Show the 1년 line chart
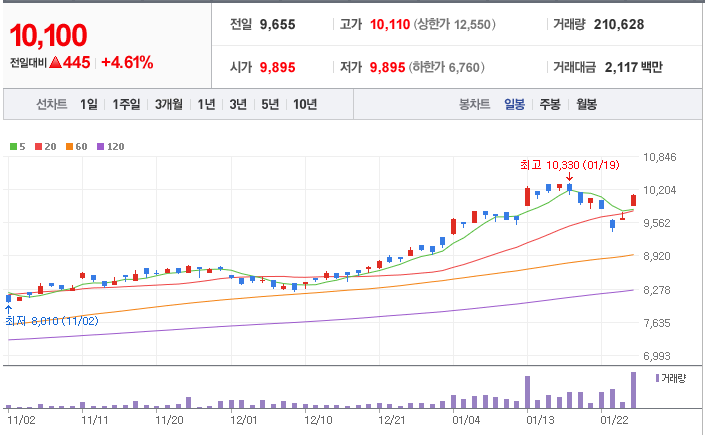The image size is (705, 435). pyautogui.click(x=206, y=104)
